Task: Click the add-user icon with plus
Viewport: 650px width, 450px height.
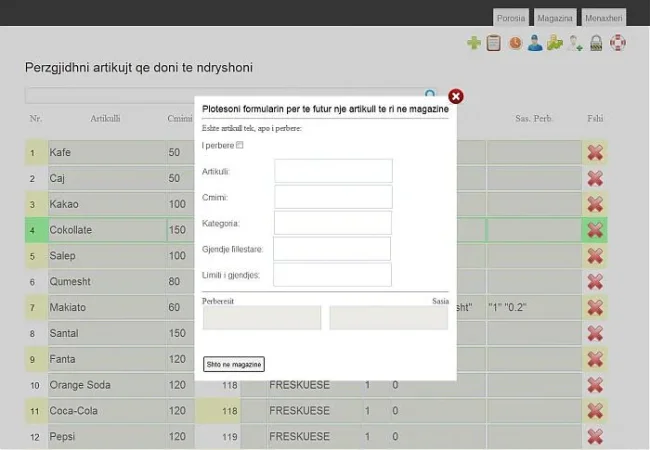Action: pyautogui.click(x=576, y=43)
